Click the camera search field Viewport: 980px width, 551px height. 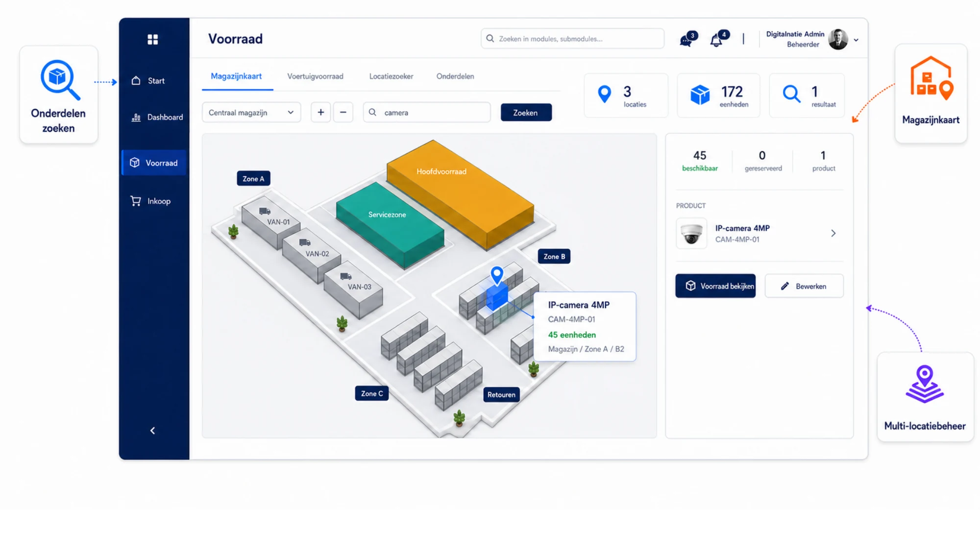[x=427, y=113]
